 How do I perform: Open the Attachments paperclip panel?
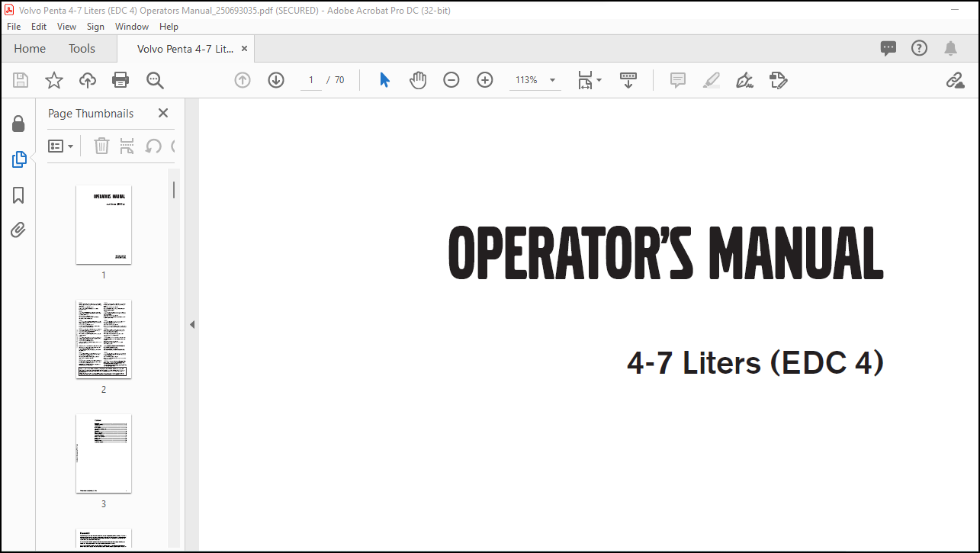(18, 230)
